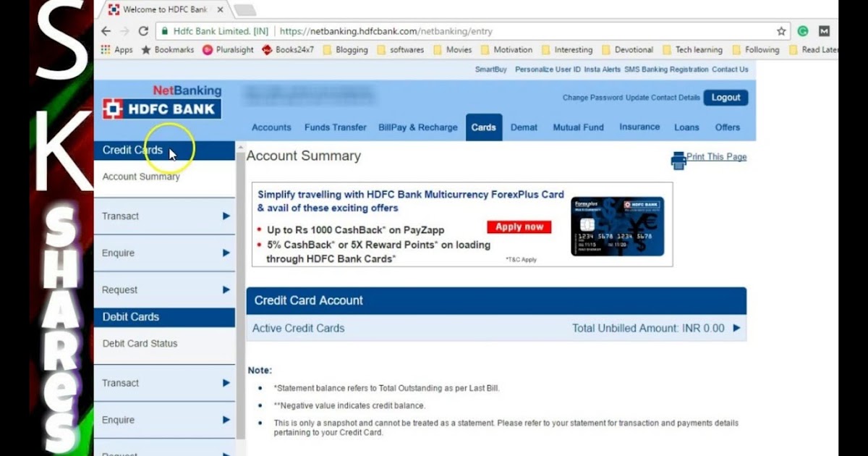Open the Insta Alerts link
868x456 pixels.
coord(603,69)
